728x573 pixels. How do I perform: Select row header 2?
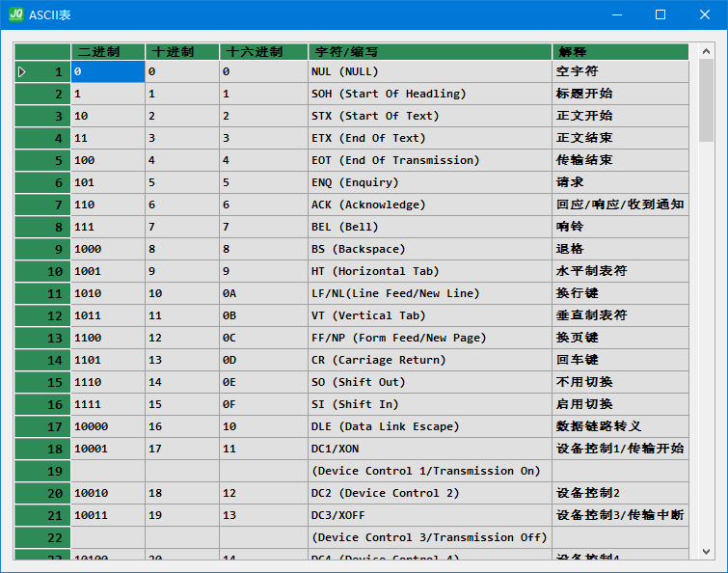tap(42, 94)
